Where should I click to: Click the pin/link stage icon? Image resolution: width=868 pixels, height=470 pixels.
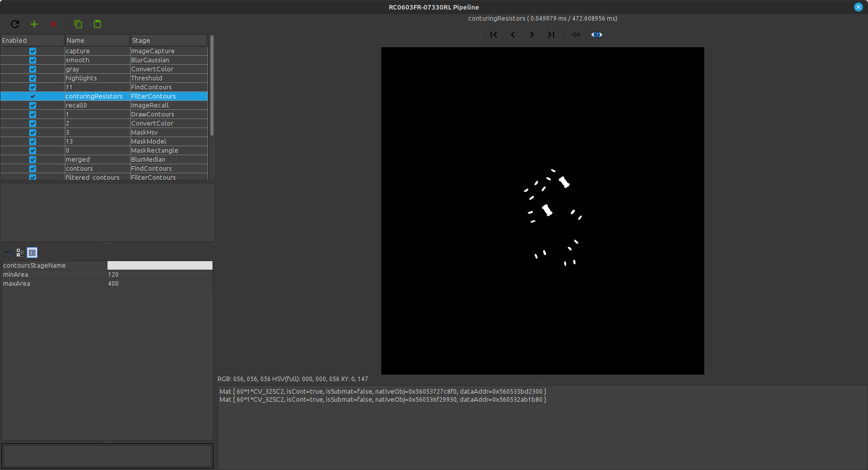pyautogui.click(x=576, y=35)
